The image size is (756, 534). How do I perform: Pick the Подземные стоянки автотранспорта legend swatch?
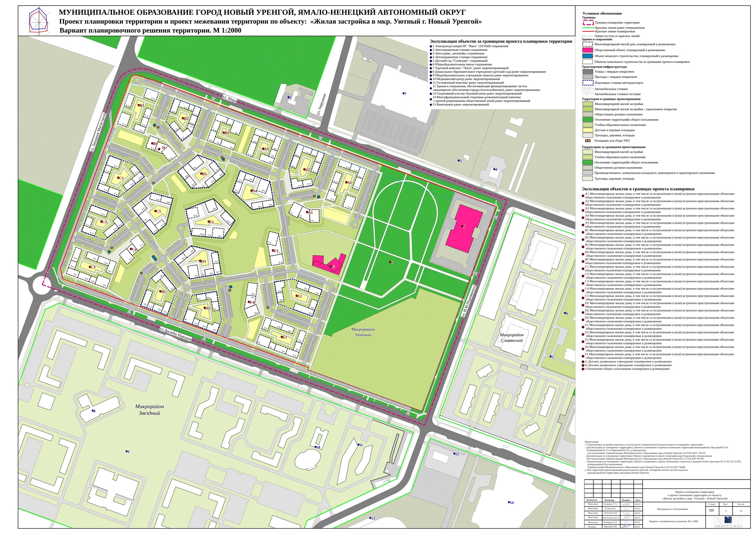pos(587,83)
